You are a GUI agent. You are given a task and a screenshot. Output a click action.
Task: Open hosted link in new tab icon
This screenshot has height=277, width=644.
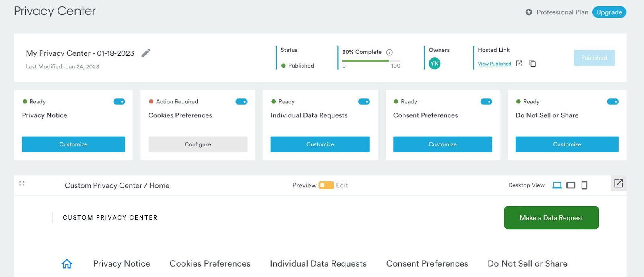pos(519,64)
